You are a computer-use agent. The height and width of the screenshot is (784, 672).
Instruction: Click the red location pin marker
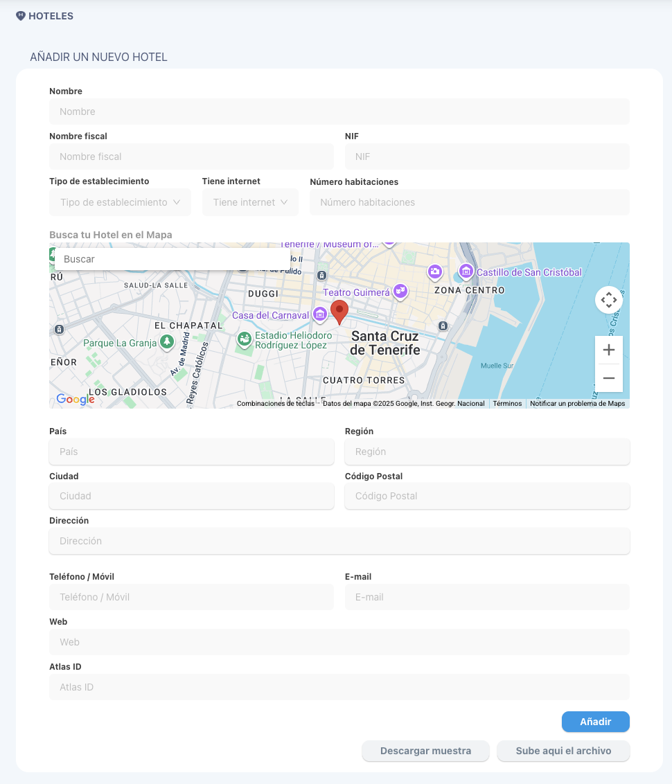pyautogui.click(x=339, y=312)
